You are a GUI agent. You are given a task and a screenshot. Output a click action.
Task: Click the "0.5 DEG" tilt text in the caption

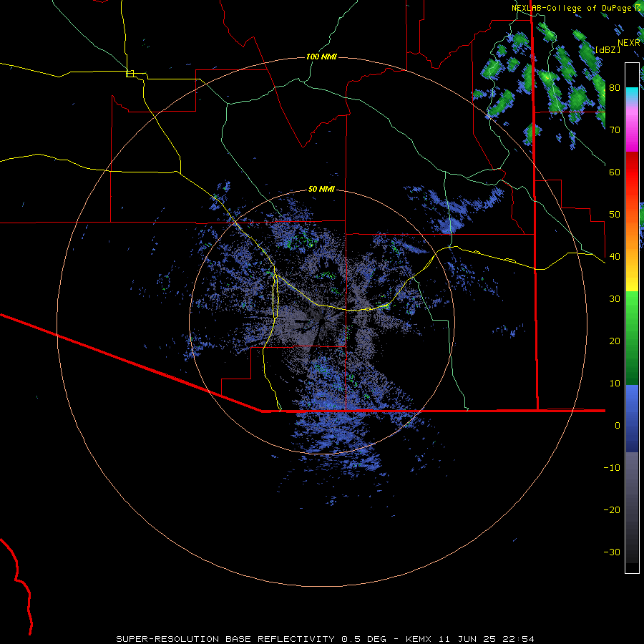364,639
